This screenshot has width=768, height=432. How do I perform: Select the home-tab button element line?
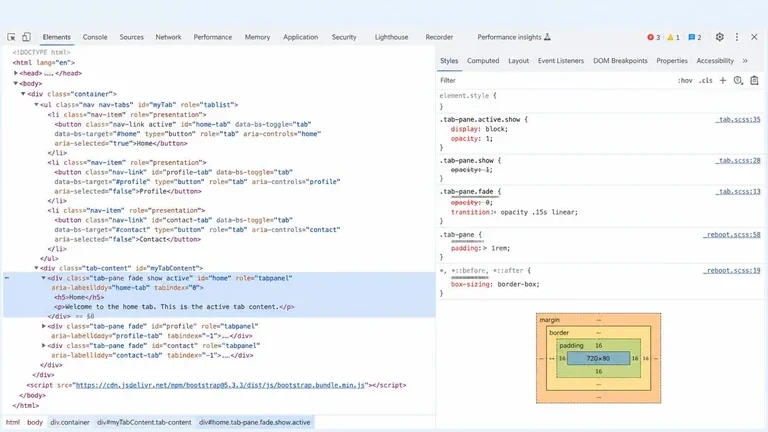[188, 134]
